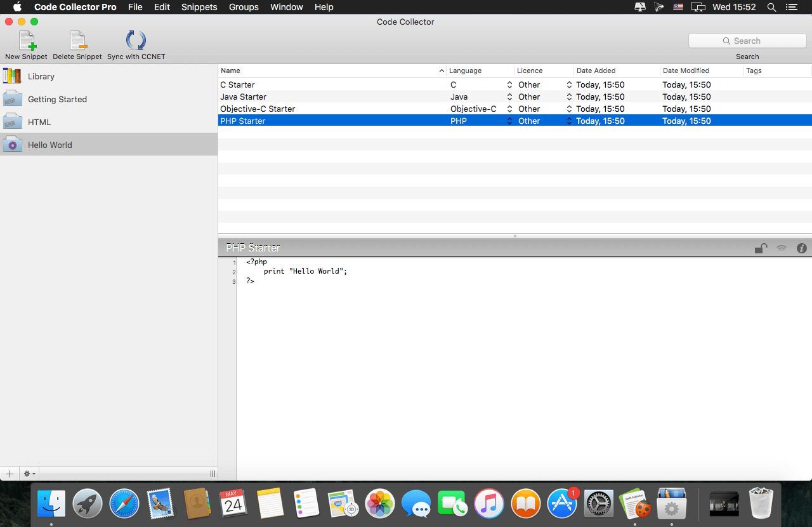Open Messages from the Dock
This screenshot has height=527, width=812.
[416, 504]
